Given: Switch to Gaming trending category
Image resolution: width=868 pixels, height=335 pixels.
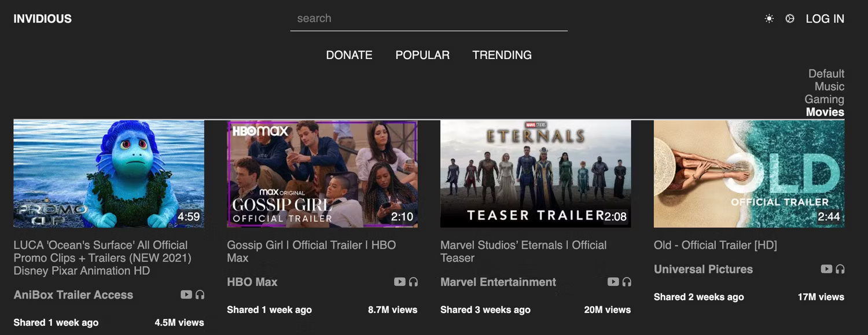Looking at the screenshot, I should pyautogui.click(x=824, y=99).
